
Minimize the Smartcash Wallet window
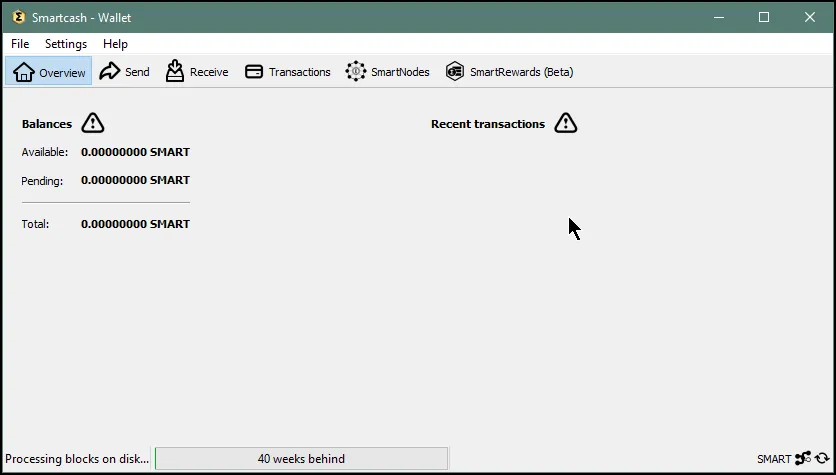[x=718, y=17]
